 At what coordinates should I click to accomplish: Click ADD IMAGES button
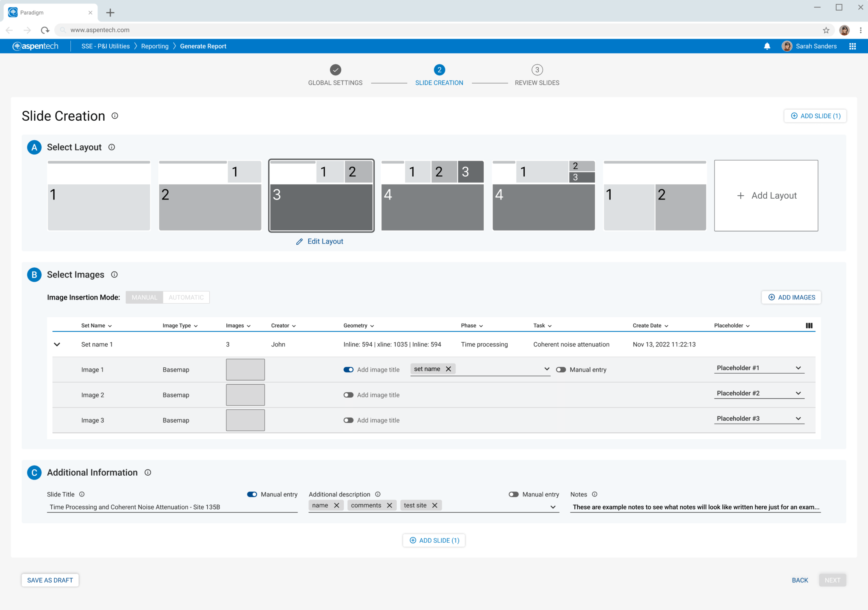(x=791, y=297)
